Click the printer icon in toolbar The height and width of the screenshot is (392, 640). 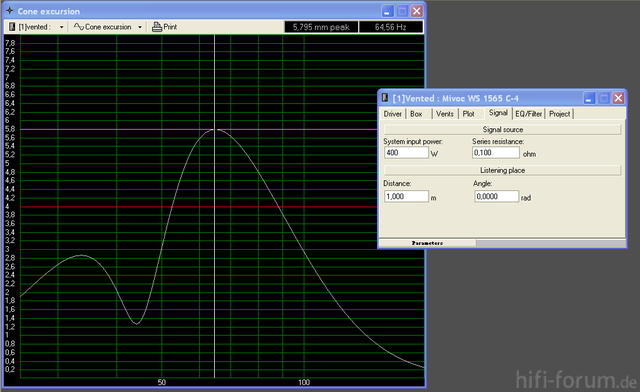click(157, 27)
